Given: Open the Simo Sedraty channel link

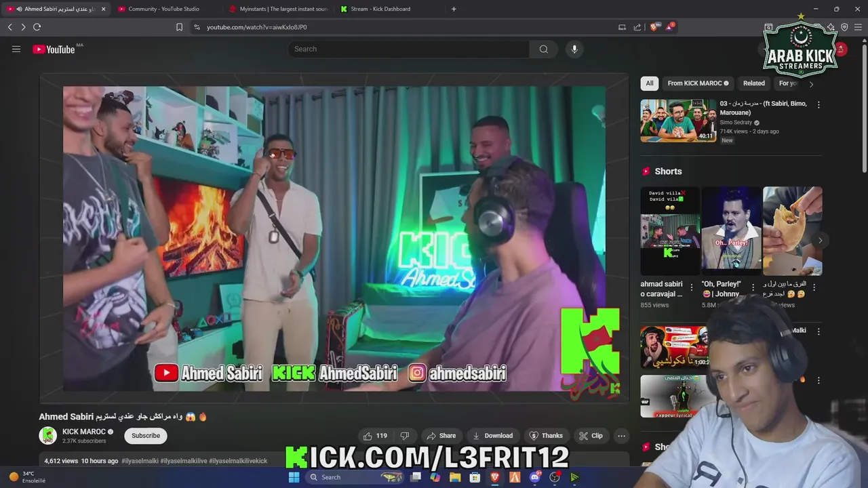Looking at the screenshot, I should 736,123.
